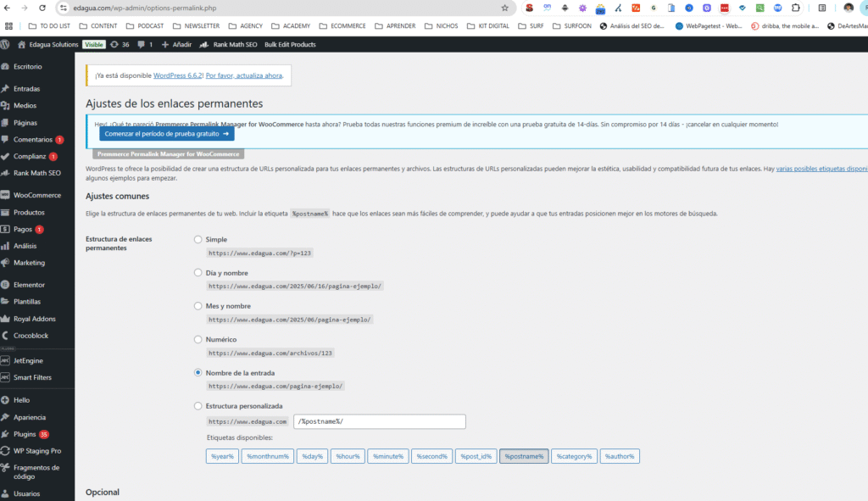Choose the Estructura personalizada radio button

[x=198, y=406]
